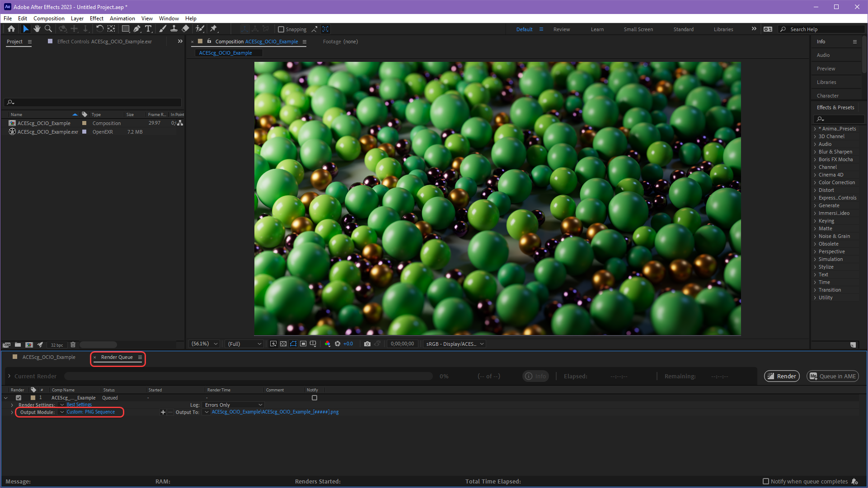Click the Render button
868x488 pixels.
click(781, 376)
